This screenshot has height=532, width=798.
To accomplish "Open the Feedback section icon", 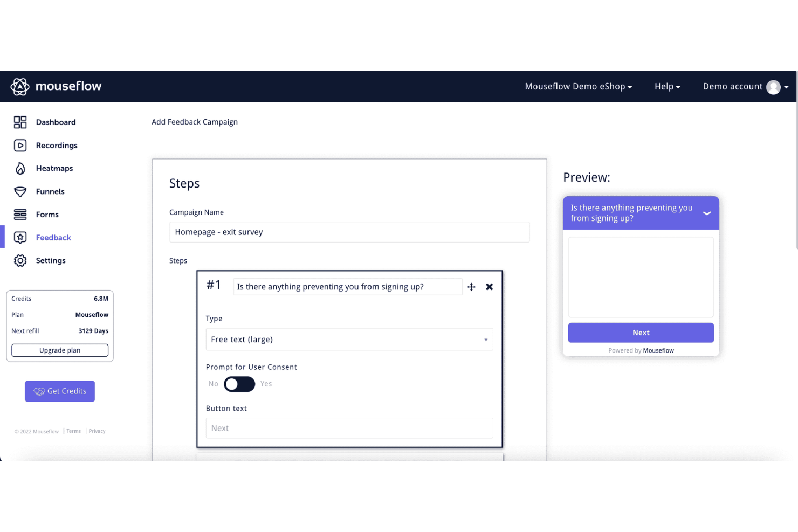I will coord(20,237).
